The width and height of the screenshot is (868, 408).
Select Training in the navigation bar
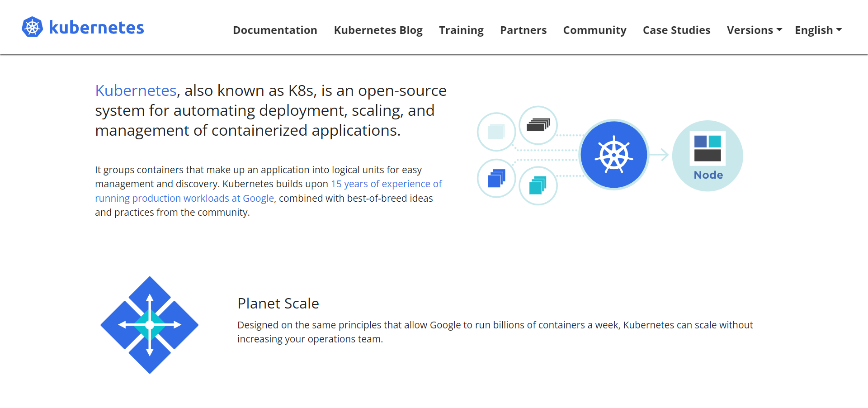click(461, 30)
